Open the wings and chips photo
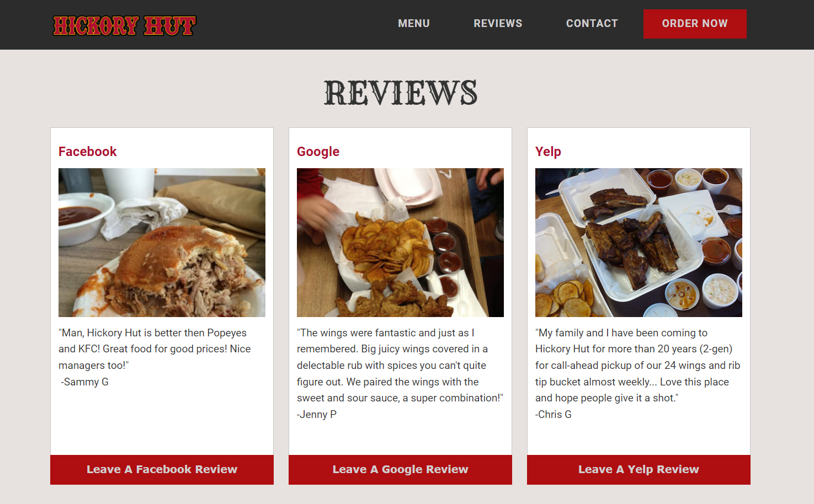The width and height of the screenshot is (814, 504). click(x=400, y=243)
